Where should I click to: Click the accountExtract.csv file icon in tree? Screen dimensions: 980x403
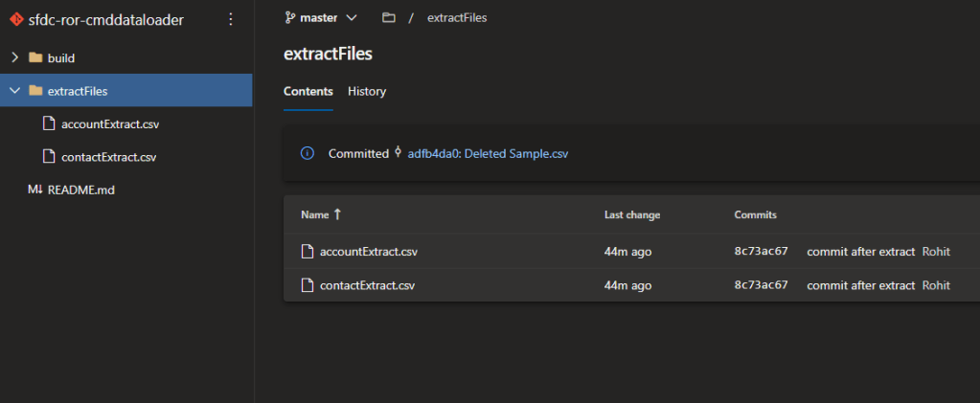(x=49, y=123)
